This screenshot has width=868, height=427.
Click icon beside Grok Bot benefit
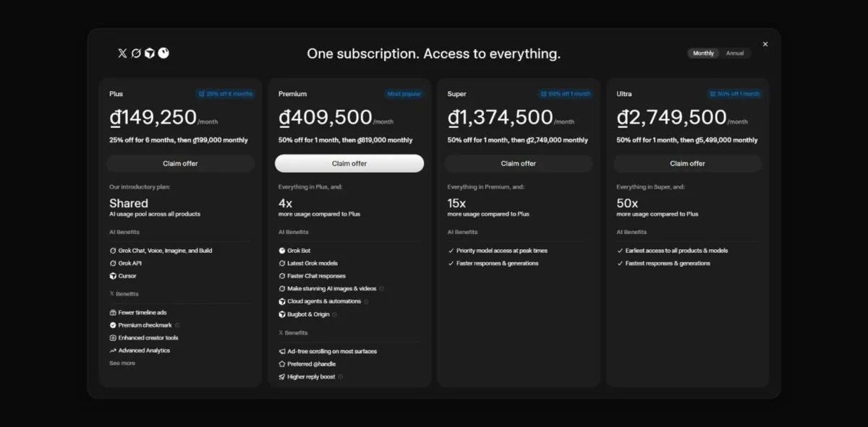(x=282, y=251)
